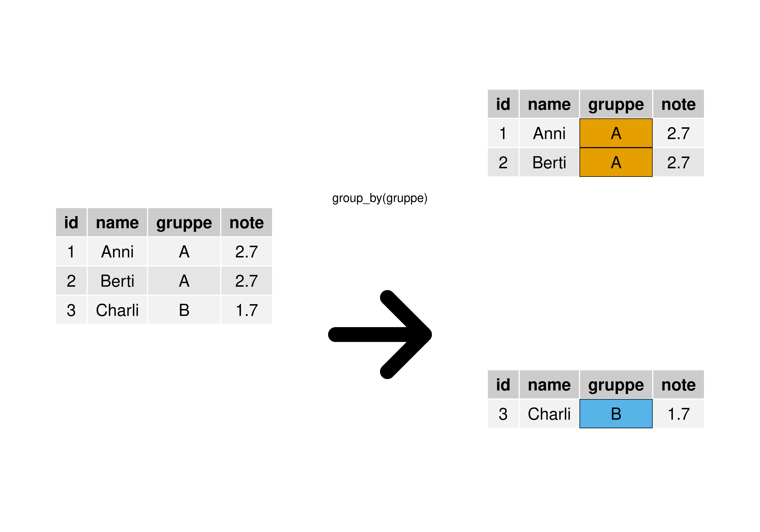The height and width of the screenshot is (532, 760).
Task: Click the large black right-pointing arrow
Action: coord(380,334)
